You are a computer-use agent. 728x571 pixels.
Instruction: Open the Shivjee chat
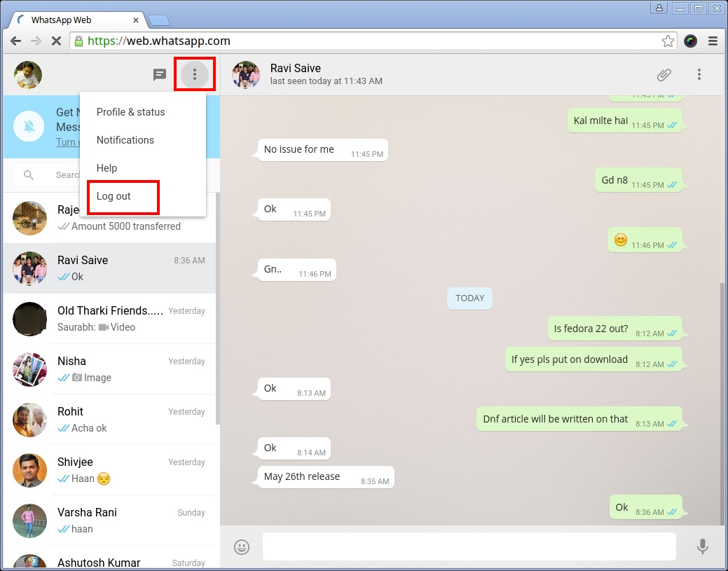click(109, 470)
